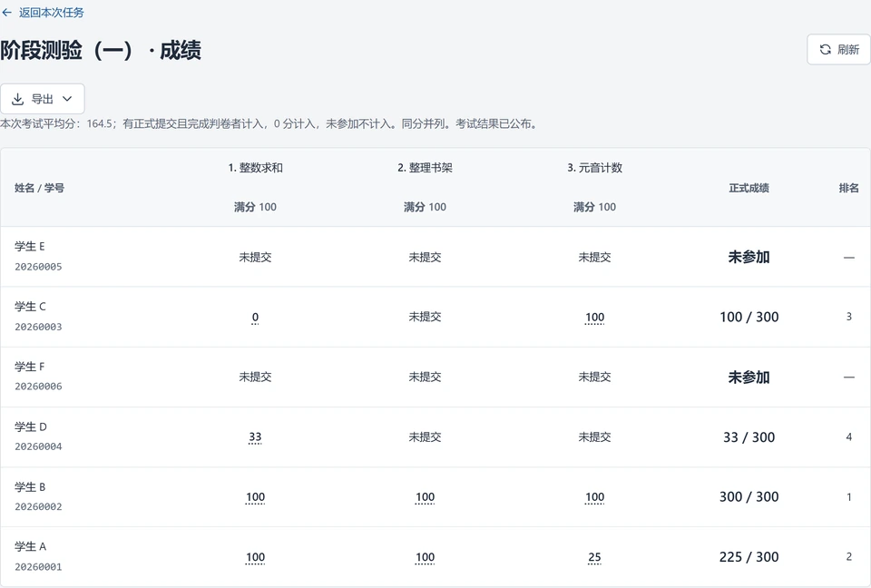The height and width of the screenshot is (588, 871).
Task: Open 学生 B score 100 for 元音计数
Action: 594,497
